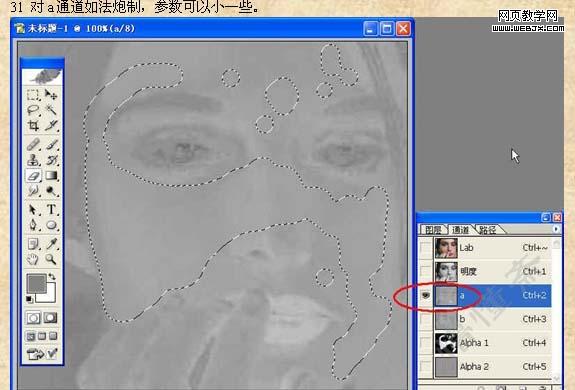
Task: Close the 未标题-1 document window
Action: (403, 29)
